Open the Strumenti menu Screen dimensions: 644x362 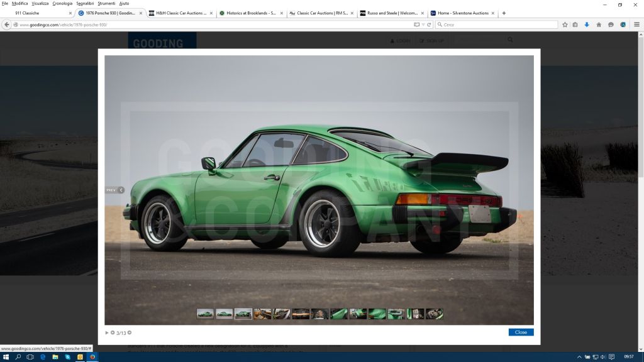106,3
